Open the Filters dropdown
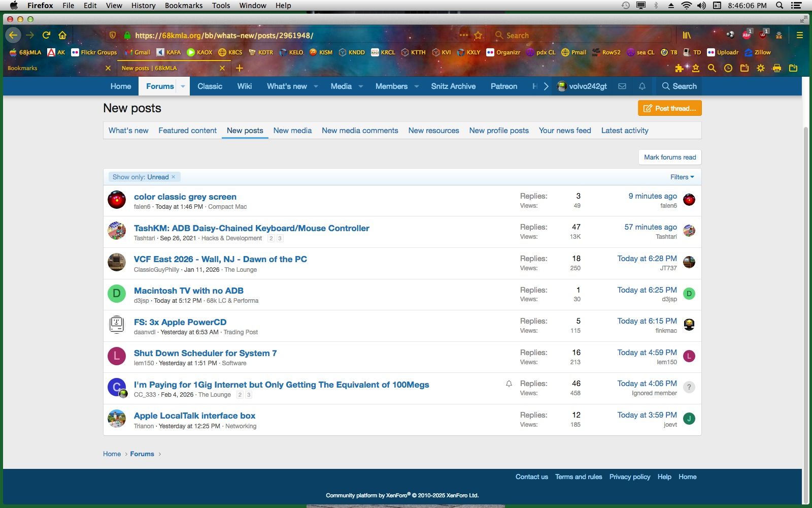The width and height of the screenshot is (812, 508). click(x=682, y=177)
